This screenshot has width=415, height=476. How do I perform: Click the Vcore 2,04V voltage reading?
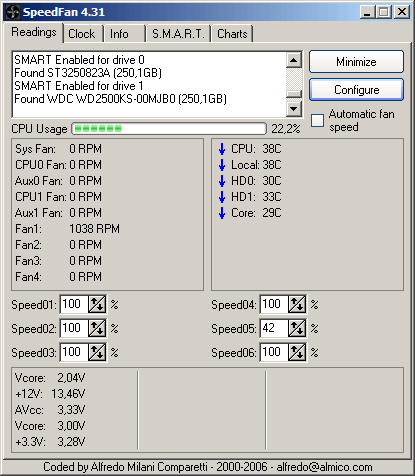click(x=50, y=378)
